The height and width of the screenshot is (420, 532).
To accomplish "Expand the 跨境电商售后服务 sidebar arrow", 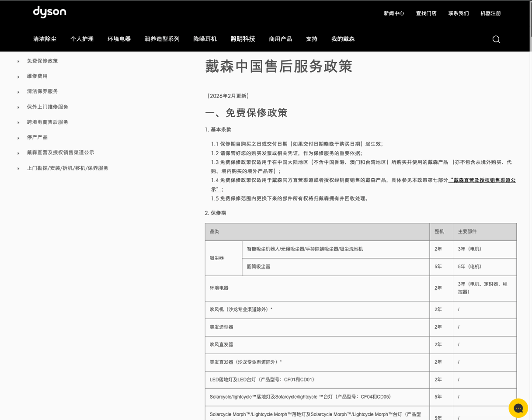I will (18, 122).
